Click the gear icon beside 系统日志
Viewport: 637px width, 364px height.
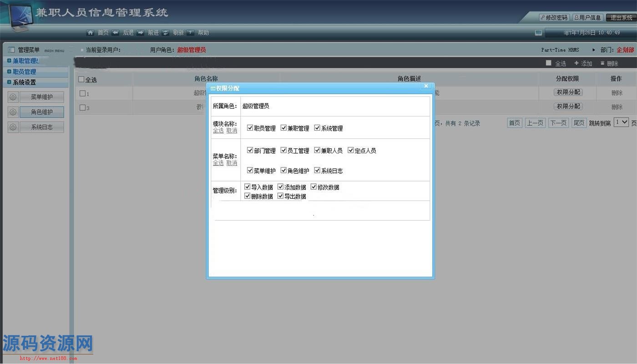[13, 127]
